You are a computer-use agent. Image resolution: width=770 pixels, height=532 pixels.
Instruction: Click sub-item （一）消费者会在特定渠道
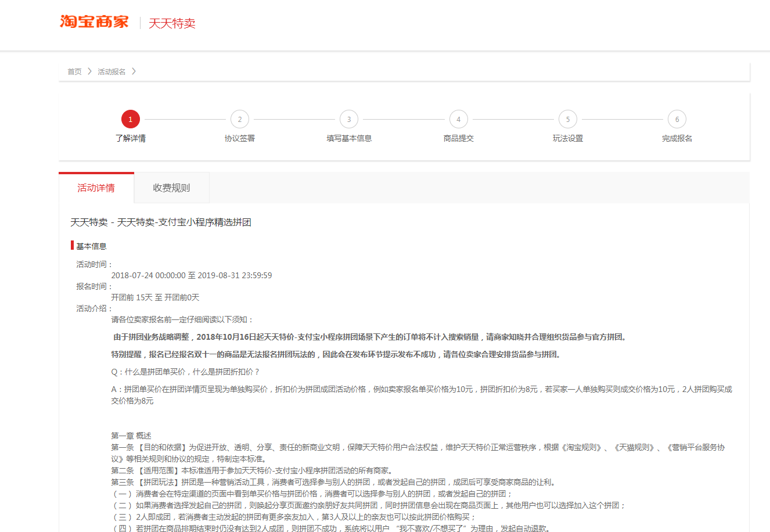point(312,494)
